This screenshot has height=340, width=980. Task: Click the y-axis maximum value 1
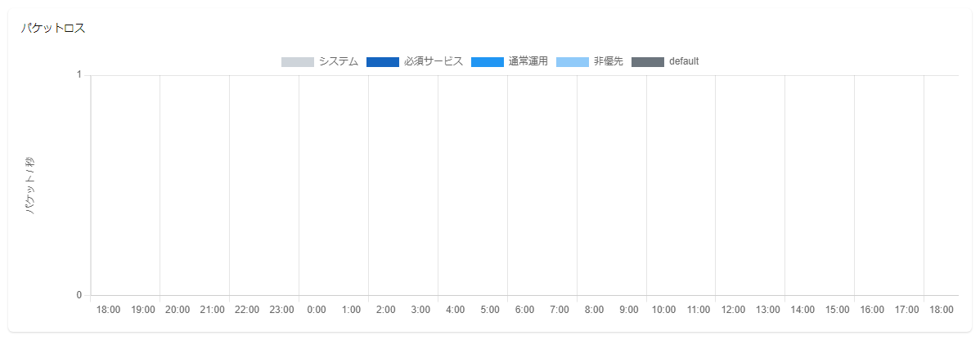click(79, 75)
